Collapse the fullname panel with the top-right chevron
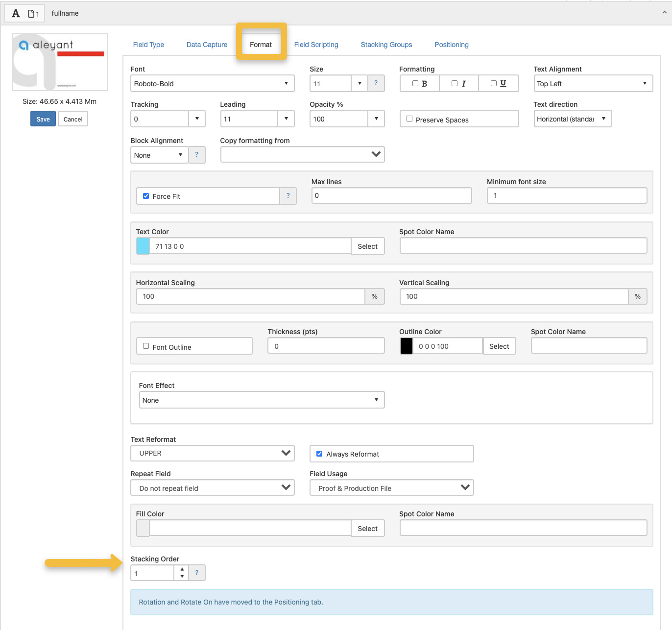This screenshot has height=630, width=672. coord(664,13)
